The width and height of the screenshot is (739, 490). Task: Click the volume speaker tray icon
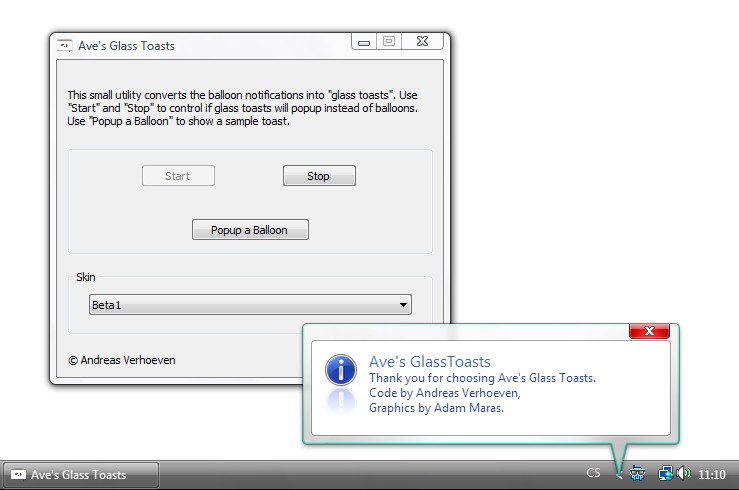(x=683, y=473)
